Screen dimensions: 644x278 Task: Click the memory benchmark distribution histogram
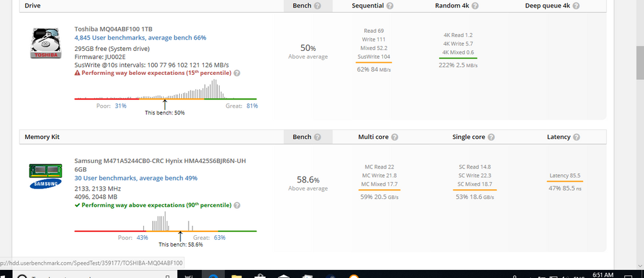pyautogui.click(x=165, y=222)
